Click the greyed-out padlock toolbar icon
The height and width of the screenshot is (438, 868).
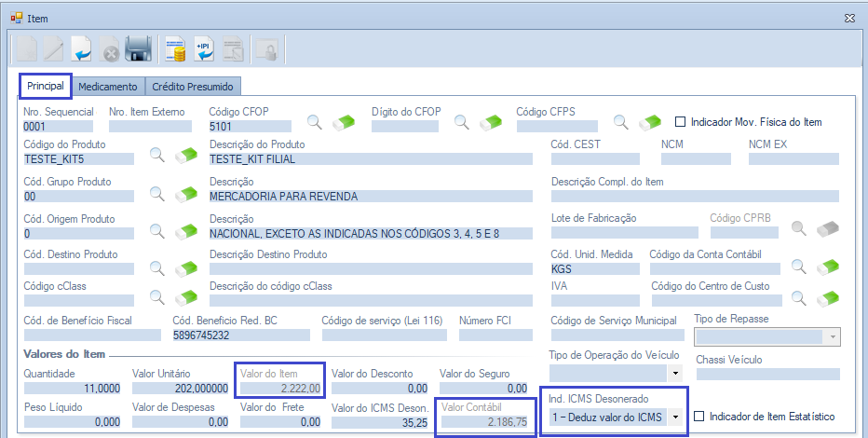point(266,48)
